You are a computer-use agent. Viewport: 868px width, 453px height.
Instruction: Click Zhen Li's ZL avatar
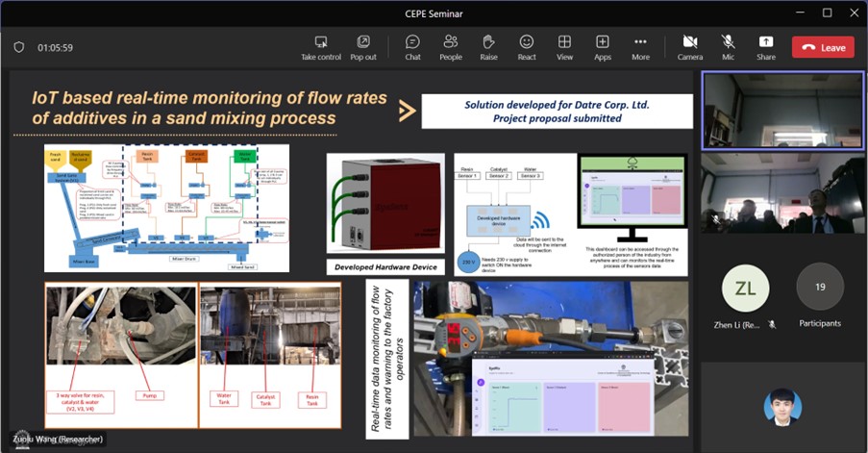coord(745,287)
